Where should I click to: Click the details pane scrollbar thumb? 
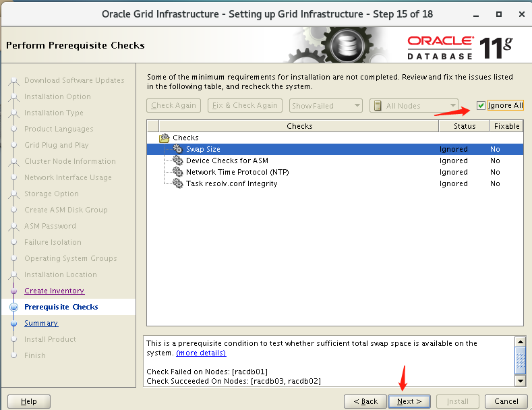pyautogui.click(x=520, y=361)
